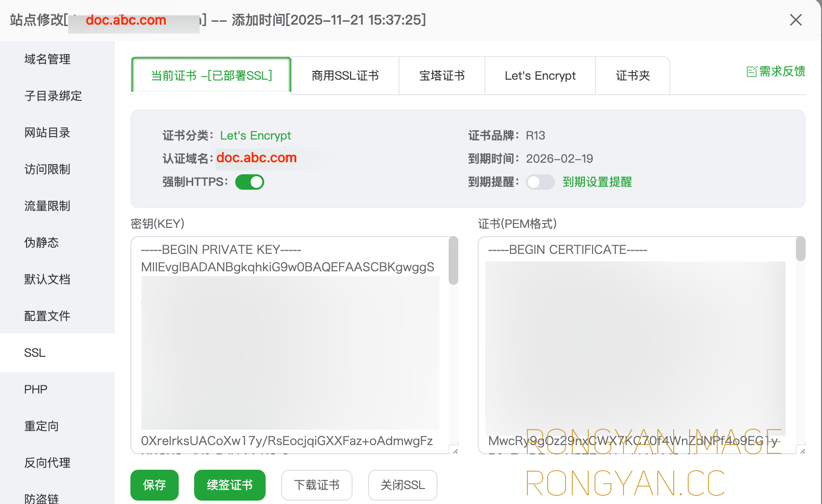Open 重定向 in the sidebar
Screen dimensions: 822x504
(57, 426)
